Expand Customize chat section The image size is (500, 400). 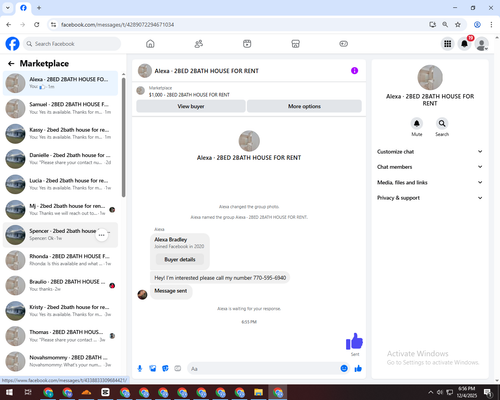point(430,152)
